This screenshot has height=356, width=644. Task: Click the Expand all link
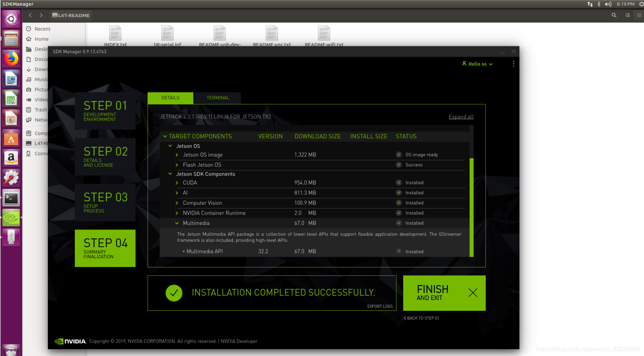461,117
